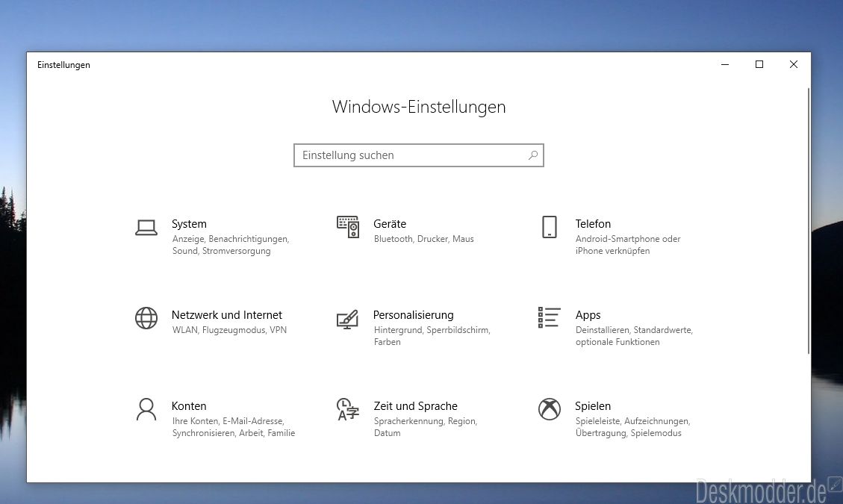843x504 pixels.
Task: Open the Spielen Xbox icon
Action: 550,409
